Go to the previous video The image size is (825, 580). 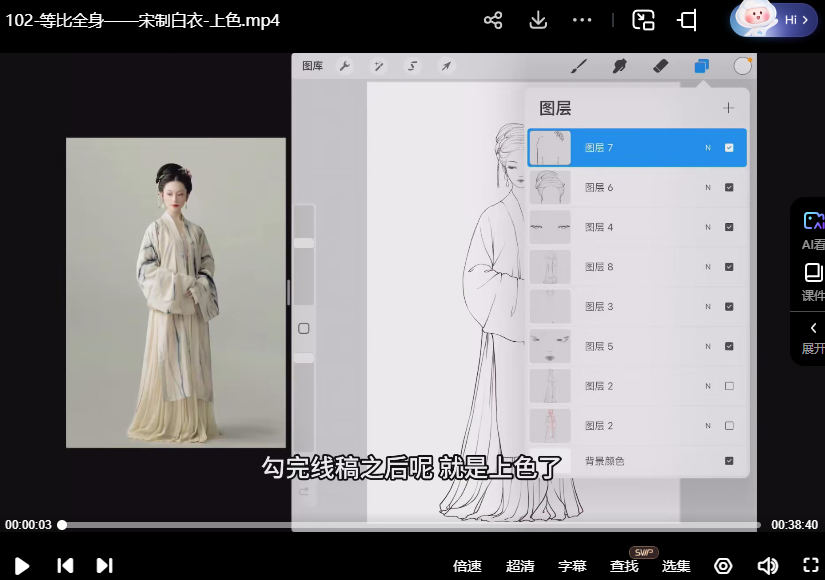coord(65,566)
